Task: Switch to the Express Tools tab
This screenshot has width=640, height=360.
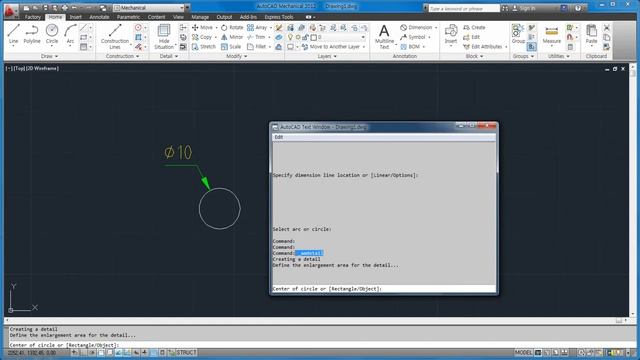Action: coord(279,17)
